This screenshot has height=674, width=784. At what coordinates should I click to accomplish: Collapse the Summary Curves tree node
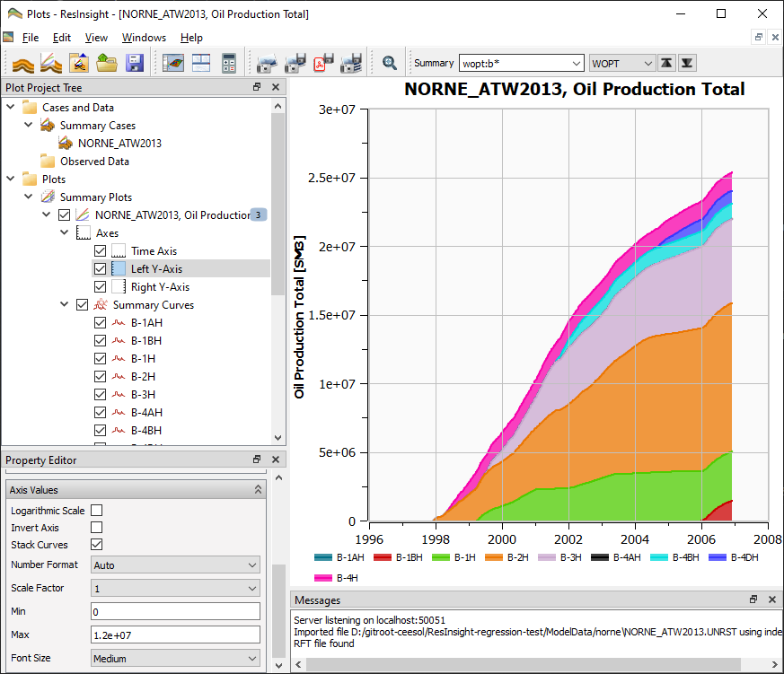(63, 304)
